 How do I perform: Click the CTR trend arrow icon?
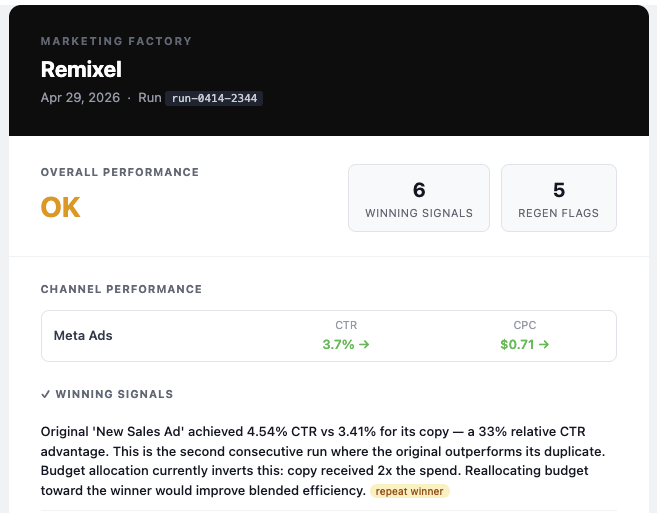coord(364,345)
